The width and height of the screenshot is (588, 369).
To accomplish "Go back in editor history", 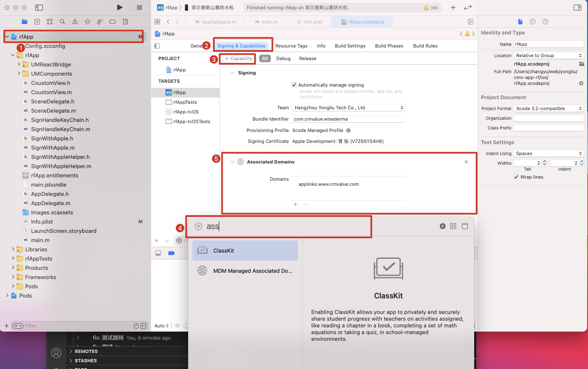I will click(x=168, y=22).
